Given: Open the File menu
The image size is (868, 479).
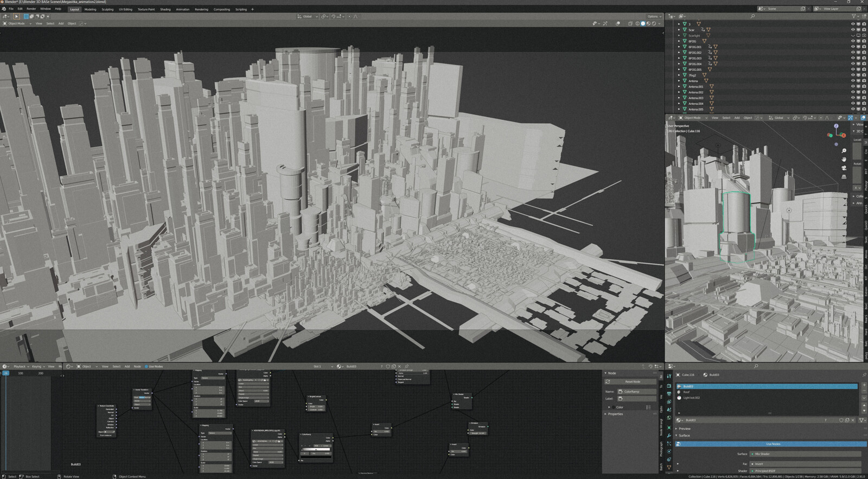Looking at the screenshot, I should tap(11, 9).
